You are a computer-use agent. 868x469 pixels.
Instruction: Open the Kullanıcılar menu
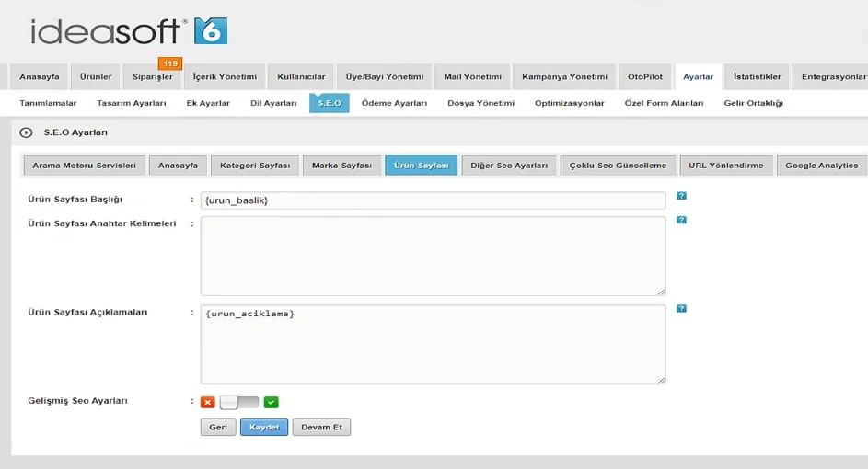[301, 77]
